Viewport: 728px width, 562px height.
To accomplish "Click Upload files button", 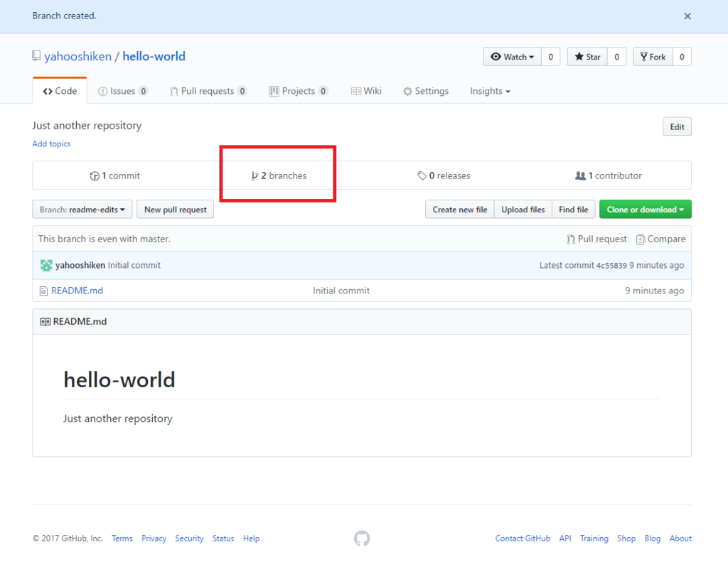I will click(523, 210).
